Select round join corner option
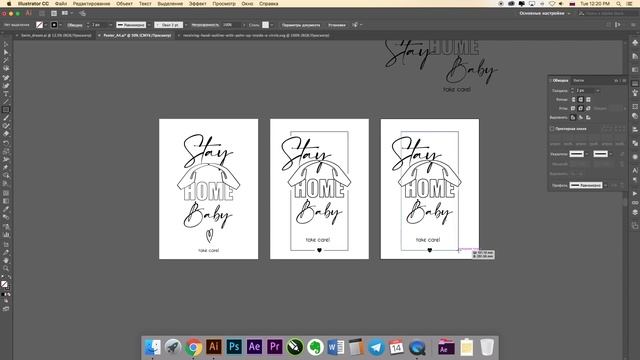 [x=580, y=108]
